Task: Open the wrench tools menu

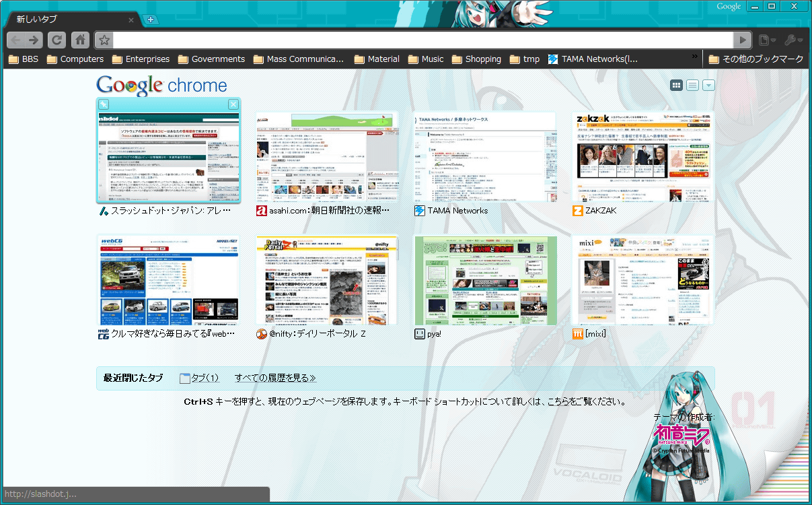Action: [x=792, y=40]
